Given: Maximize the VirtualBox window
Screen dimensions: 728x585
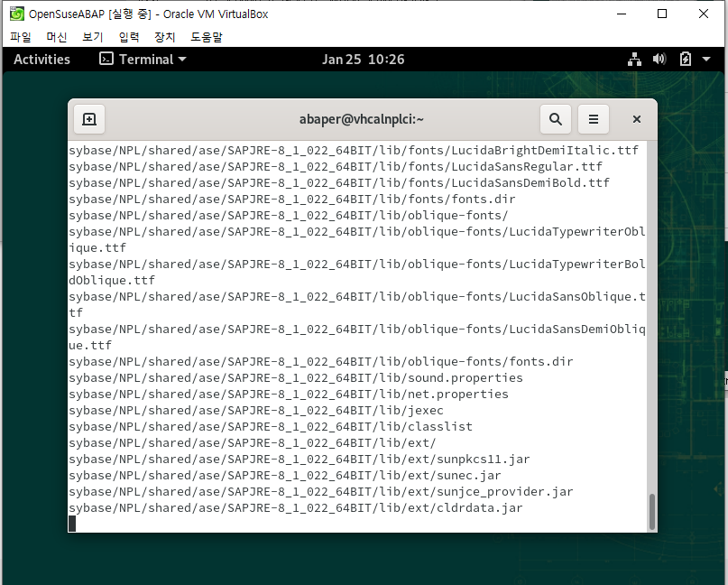Looking at the screenshot, I should (662, 14).
